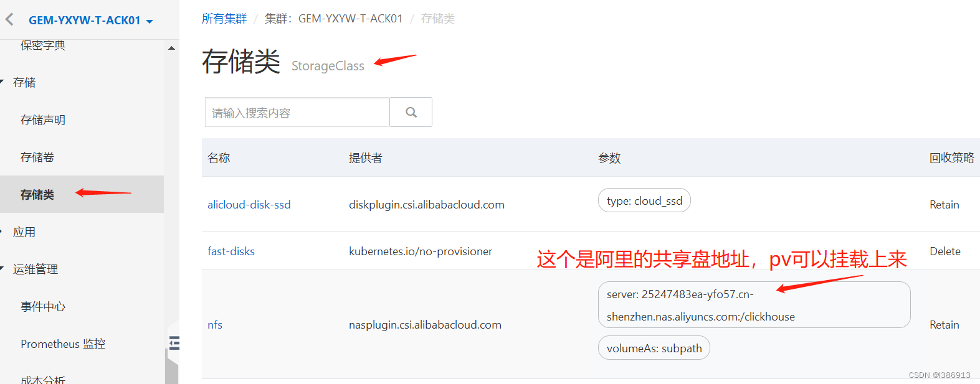Image resolution: width=980 pixels, height=384 pixels.
Task: Expand the 存储 section in sidebar
Action: point(24,82)
